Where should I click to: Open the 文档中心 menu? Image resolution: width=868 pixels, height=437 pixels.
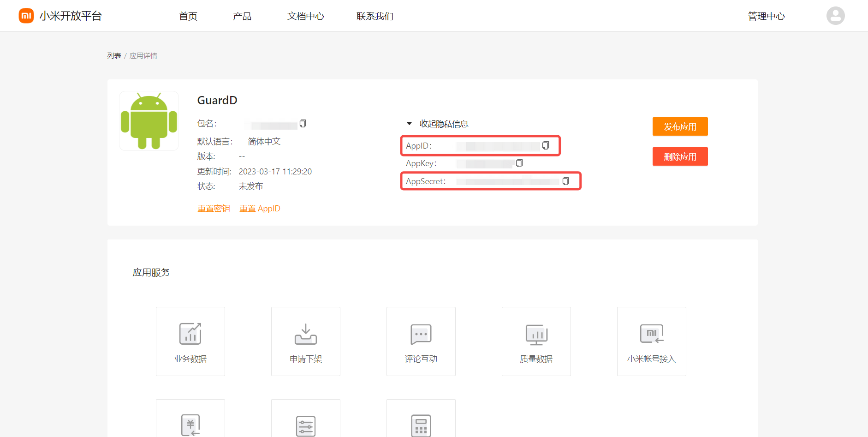tap(305, 16)
